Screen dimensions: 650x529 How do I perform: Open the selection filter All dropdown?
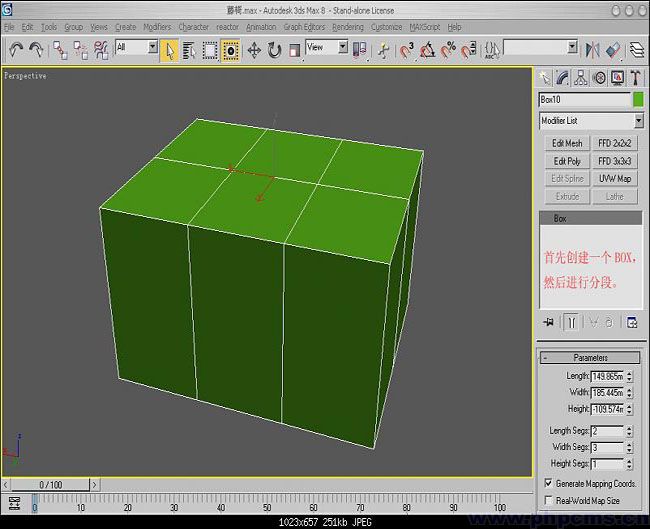137,47
